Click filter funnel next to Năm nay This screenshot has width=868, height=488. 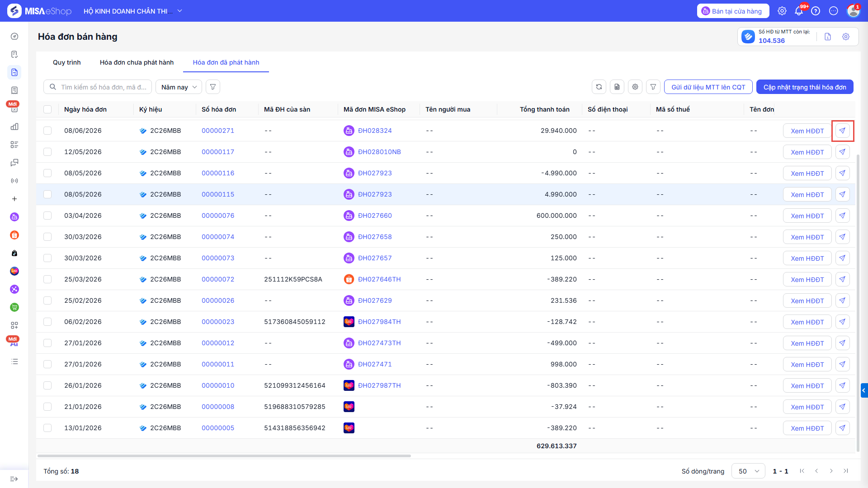pos(213,87)
